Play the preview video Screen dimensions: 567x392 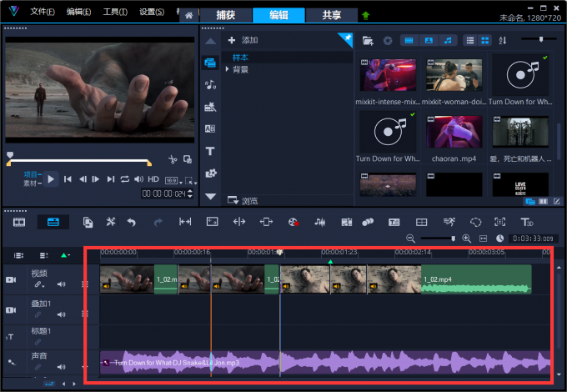pos(51,179)
